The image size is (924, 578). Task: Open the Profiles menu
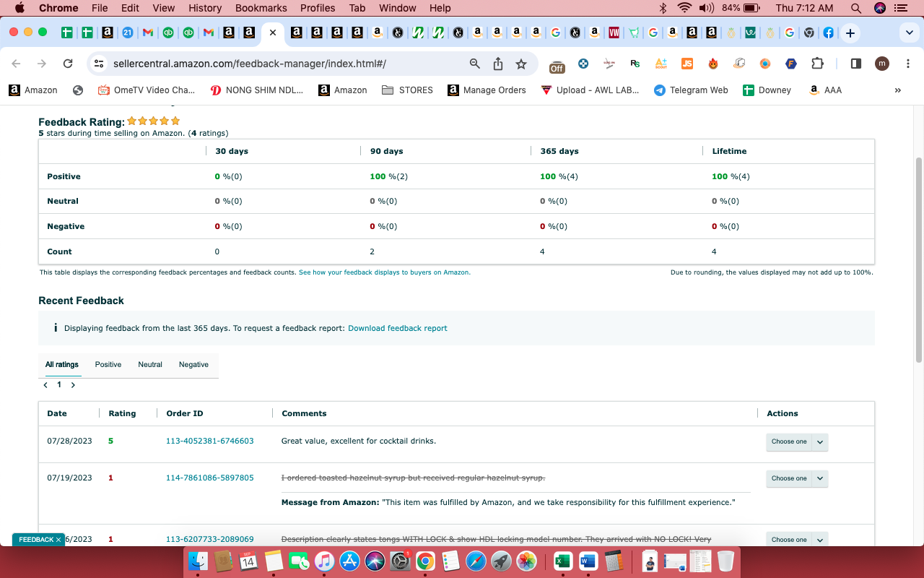click(318, 8)
